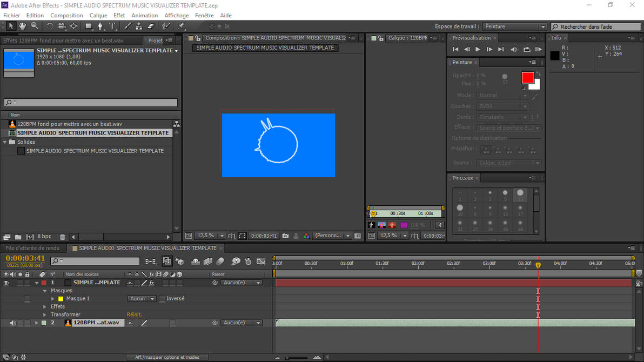
Task: Select the Pen tool in the toolbar
Action: click(100, 26)
